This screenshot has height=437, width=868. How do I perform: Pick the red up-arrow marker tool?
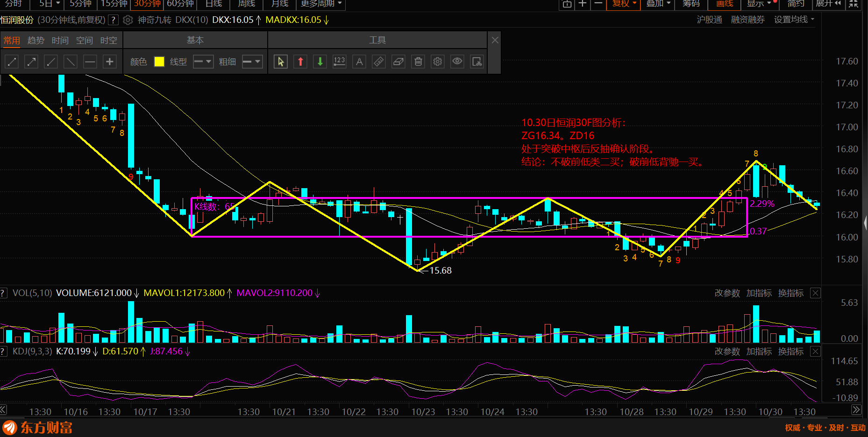[300, 62]
